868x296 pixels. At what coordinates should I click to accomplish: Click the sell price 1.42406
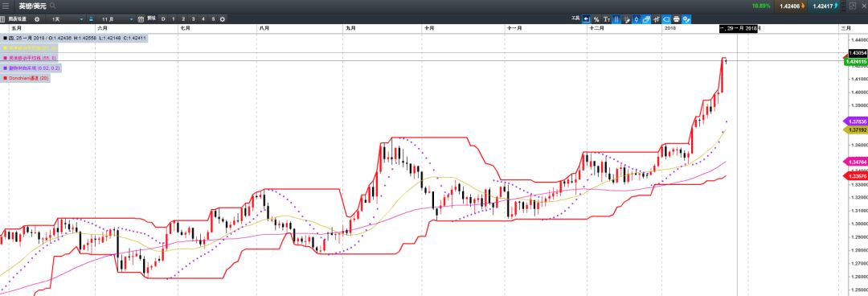pos(790,6)
